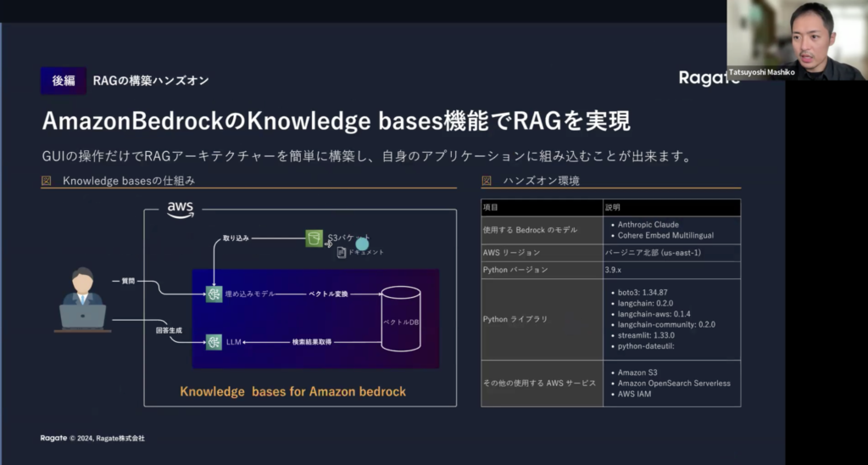Click the Ragate logo in the footer
This screenshot has width=868, height=465.
[53, 438]
